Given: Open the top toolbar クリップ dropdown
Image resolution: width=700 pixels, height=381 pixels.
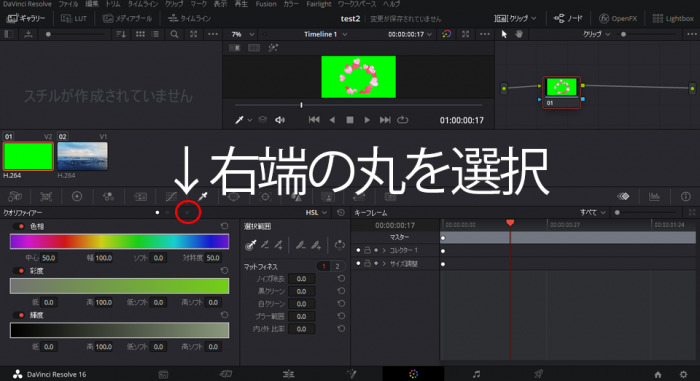Looking at the screenshot, I should pyautogui.click(x=515, y=18).
